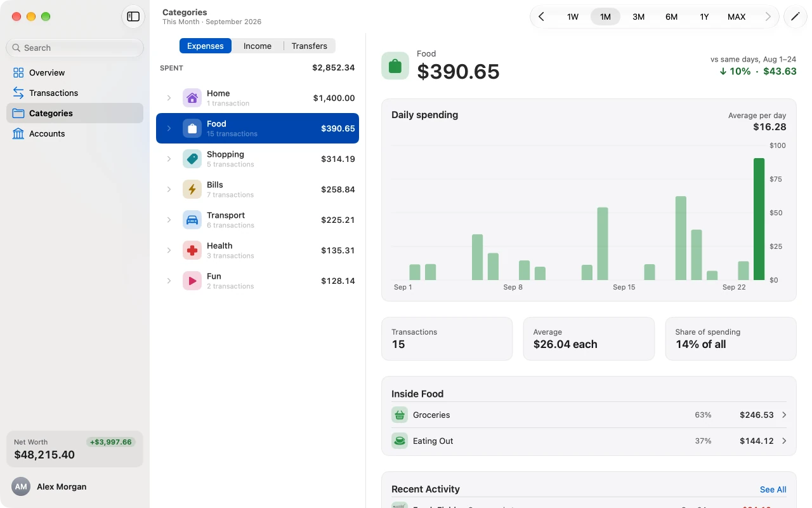Click the $1,400.00 Home amount
812x508 pixels.
334,98
